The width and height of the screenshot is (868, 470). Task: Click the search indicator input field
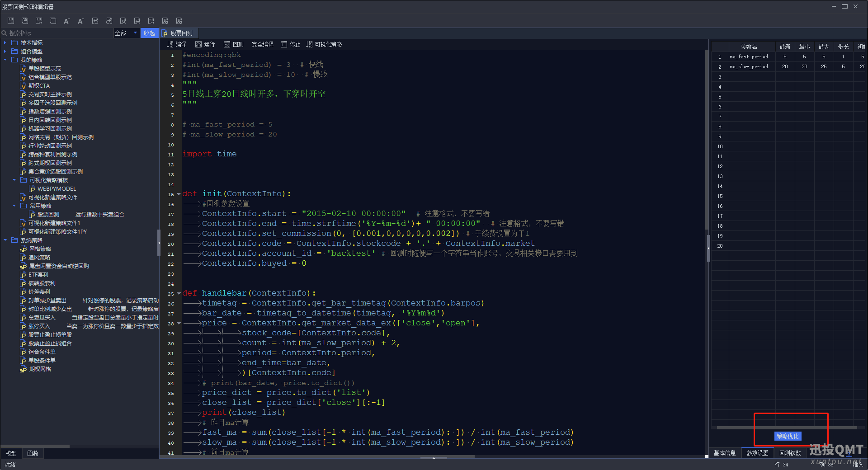tap(60, 33)
